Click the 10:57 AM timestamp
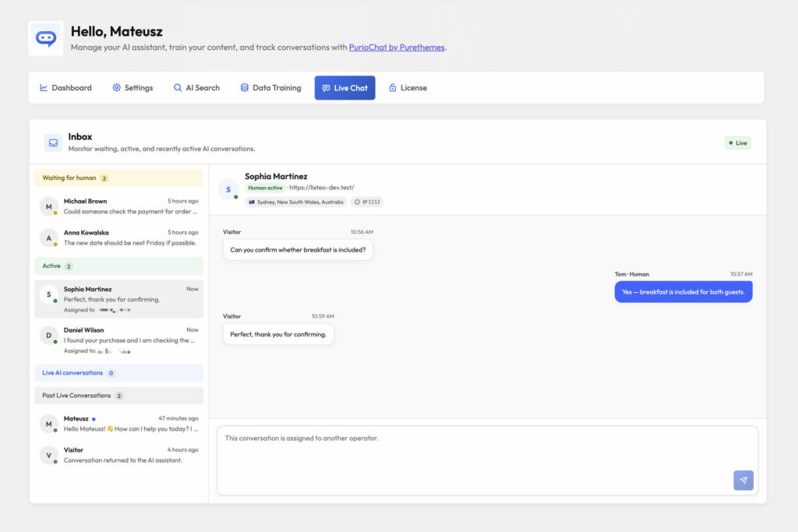Viewport: 798px width, 532px height. (741, 274)
